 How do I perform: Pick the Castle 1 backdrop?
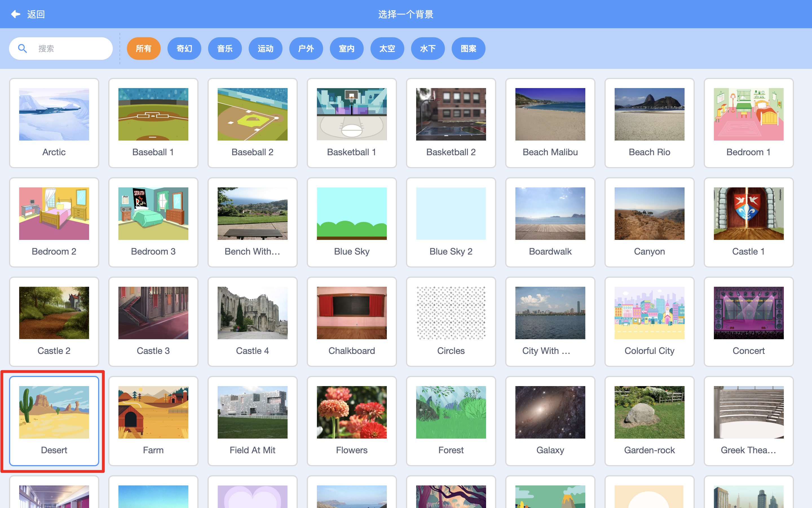(749, 222)
